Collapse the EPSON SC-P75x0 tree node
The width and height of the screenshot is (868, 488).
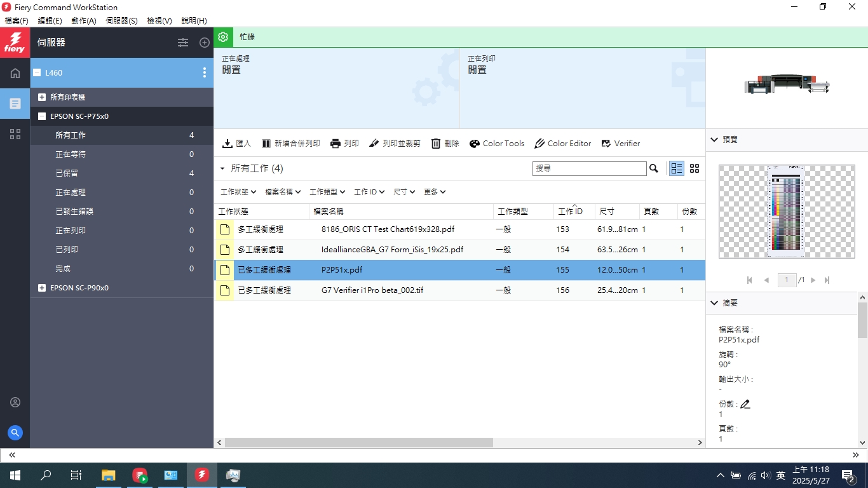tap(42, 116)
